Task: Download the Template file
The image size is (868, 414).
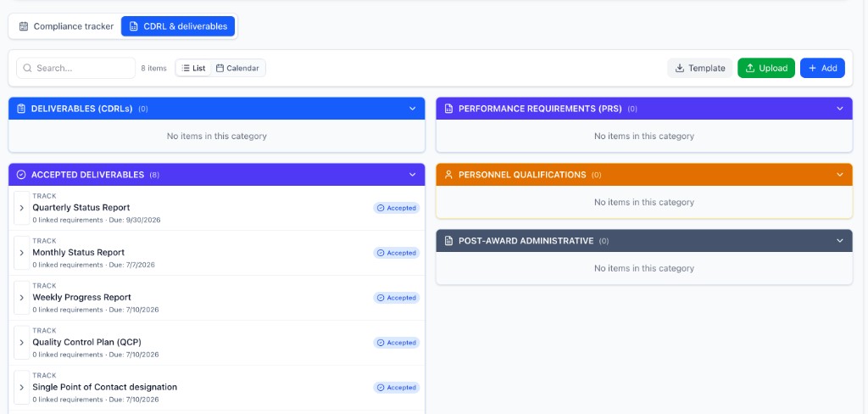Action: [699, 68]
